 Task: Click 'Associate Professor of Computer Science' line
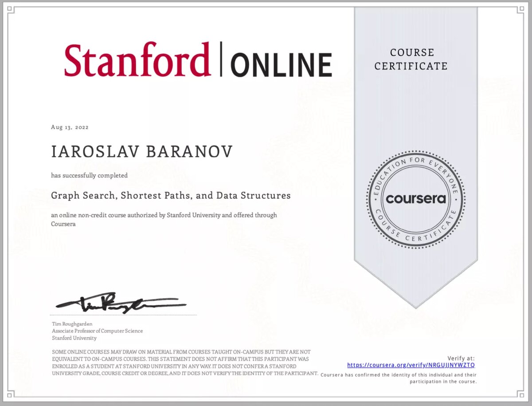coord(97,331)
